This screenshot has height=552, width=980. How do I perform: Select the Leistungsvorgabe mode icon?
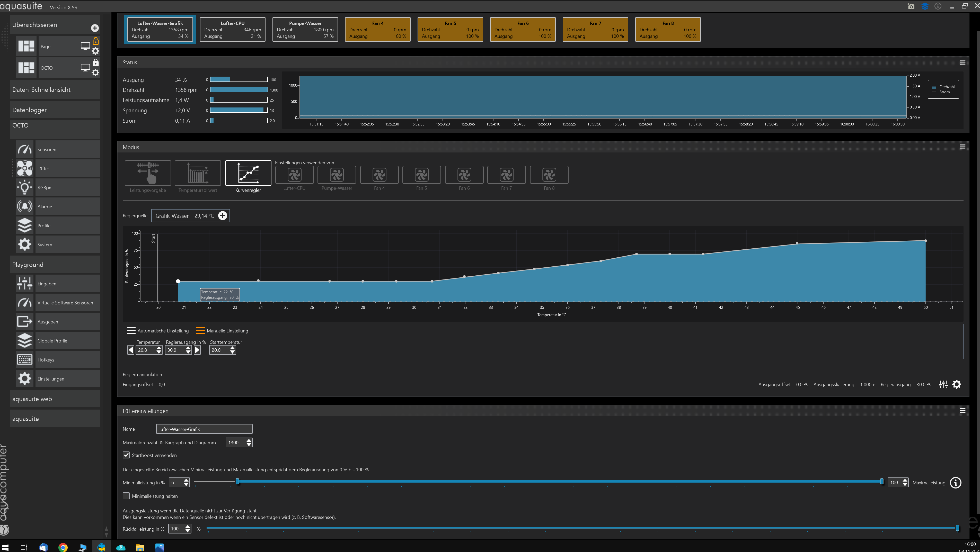coord(148,173)
